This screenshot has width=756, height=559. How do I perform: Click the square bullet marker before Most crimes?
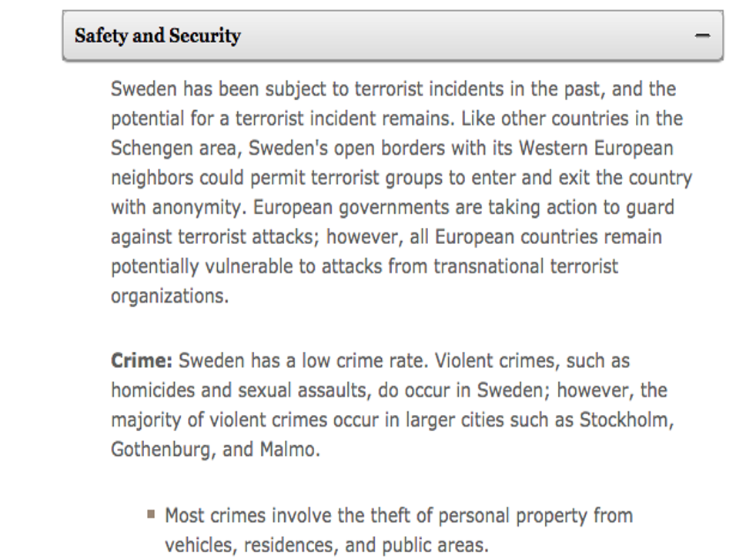point(151,514)
